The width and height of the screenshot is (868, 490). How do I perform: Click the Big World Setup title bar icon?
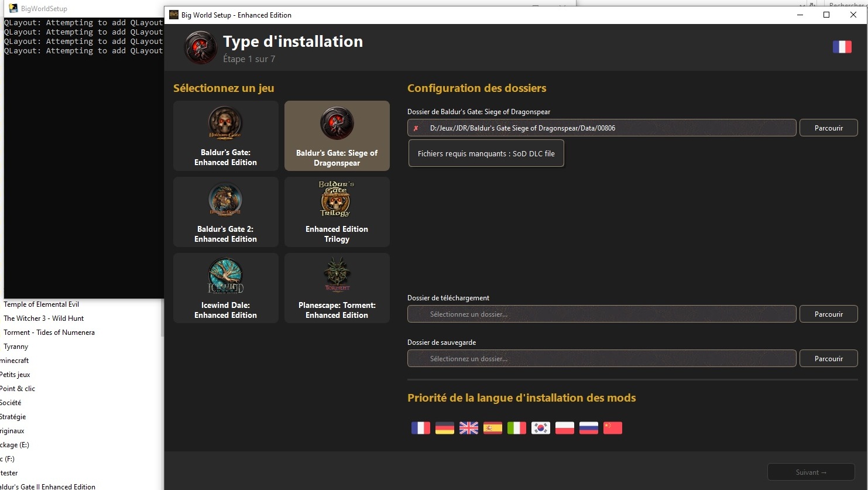tap(174, 15)
